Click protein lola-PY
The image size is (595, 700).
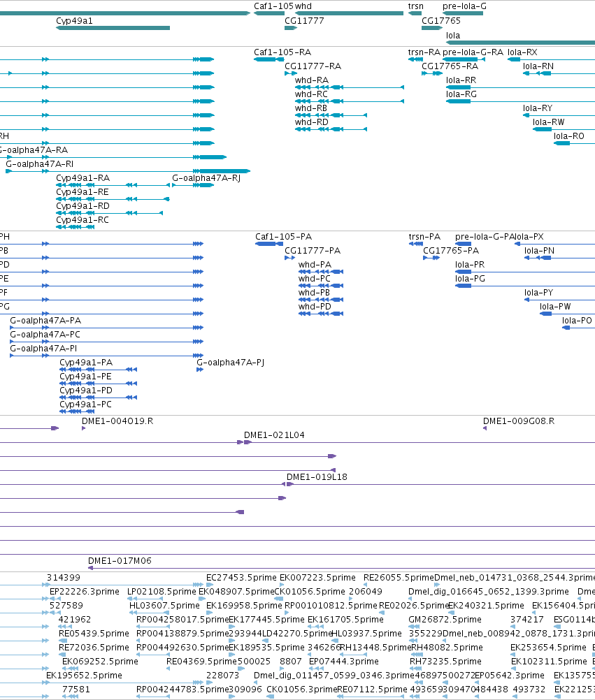tap(538, 293)
